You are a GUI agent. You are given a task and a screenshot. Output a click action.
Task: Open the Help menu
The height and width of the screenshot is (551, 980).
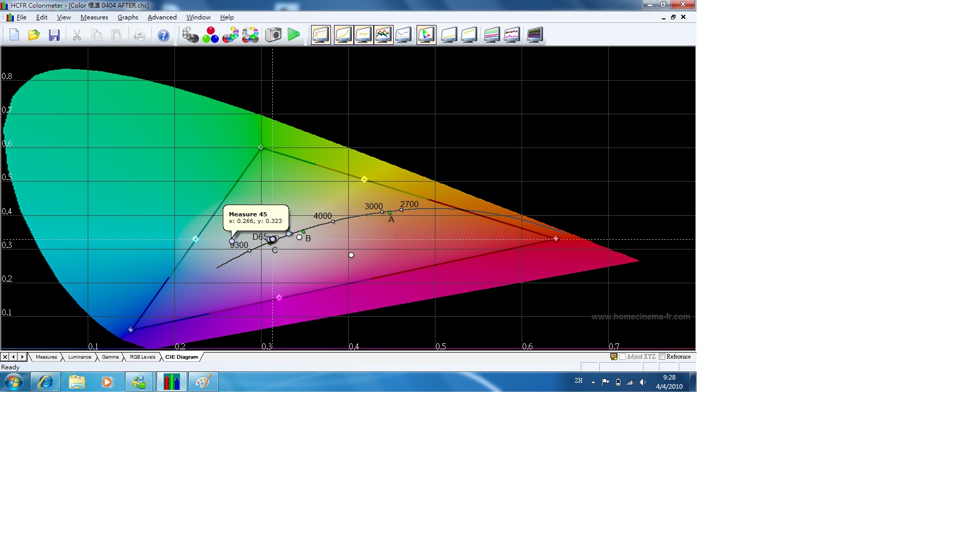(227, 17)
